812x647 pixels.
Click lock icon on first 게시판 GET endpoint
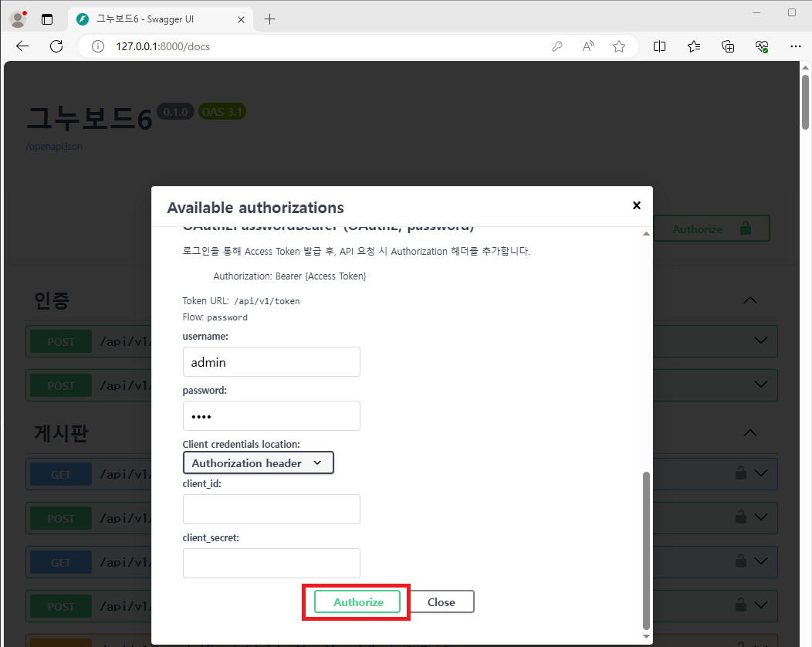tap(740, 473)
